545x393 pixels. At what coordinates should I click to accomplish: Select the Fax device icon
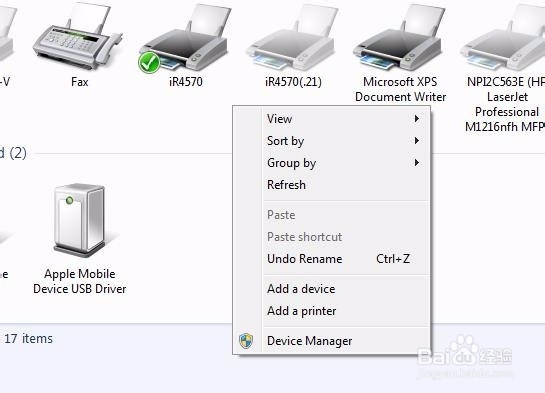(x=78, y=36)
